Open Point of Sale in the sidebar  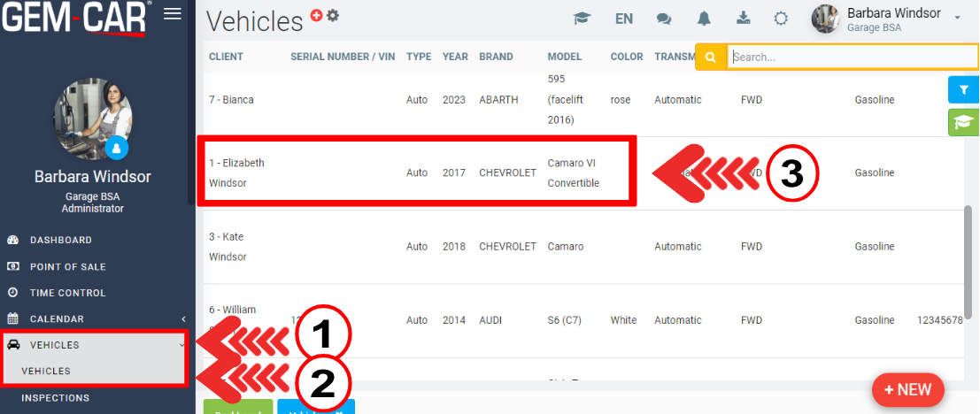click(67, 266)
